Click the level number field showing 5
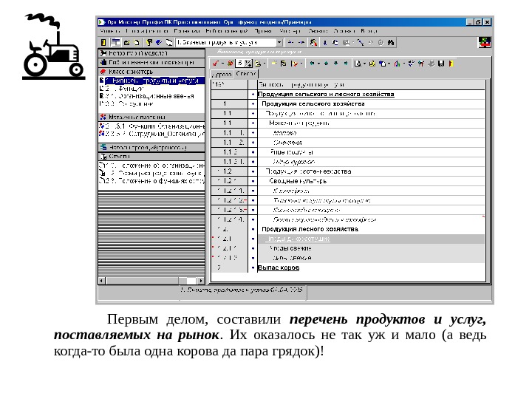This screenshot has width=532, height=399. click(240, 64)
